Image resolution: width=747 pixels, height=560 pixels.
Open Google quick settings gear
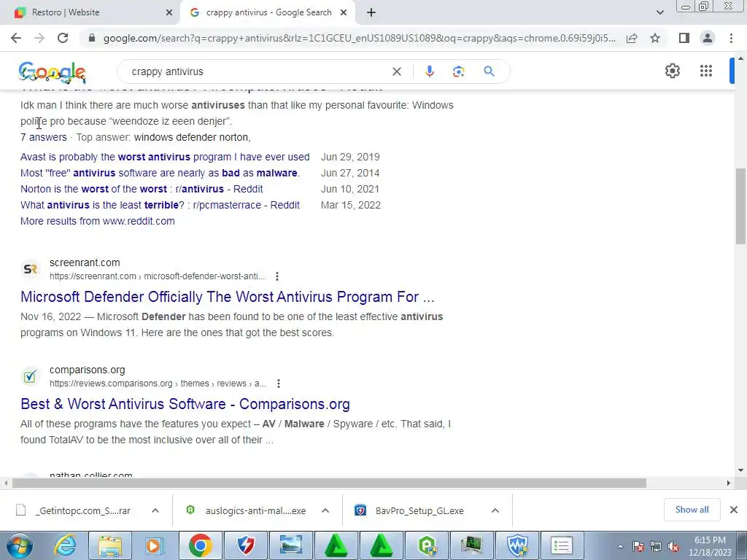pos(672,71)
